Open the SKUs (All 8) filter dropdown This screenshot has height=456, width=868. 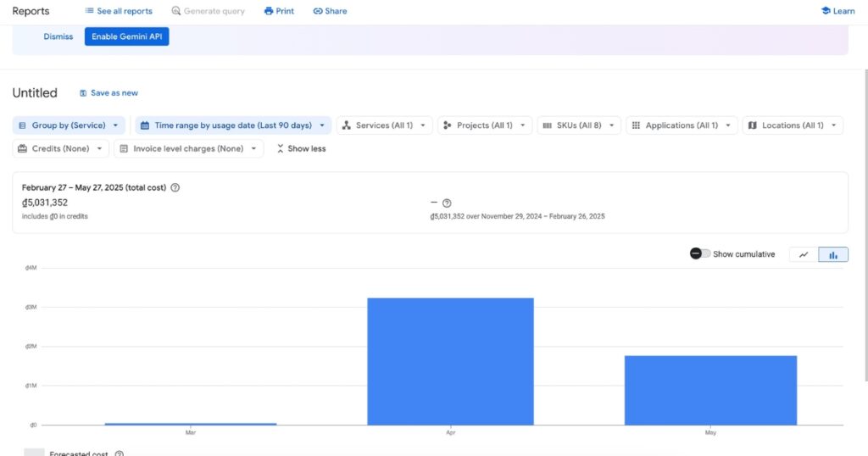click(x=579, y=125)
